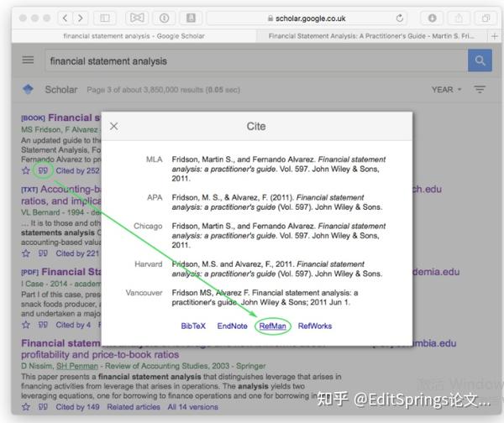The image size is (504, 423).
Task: Go back with Safari's back arrow
Action: (x=65, y=18)
